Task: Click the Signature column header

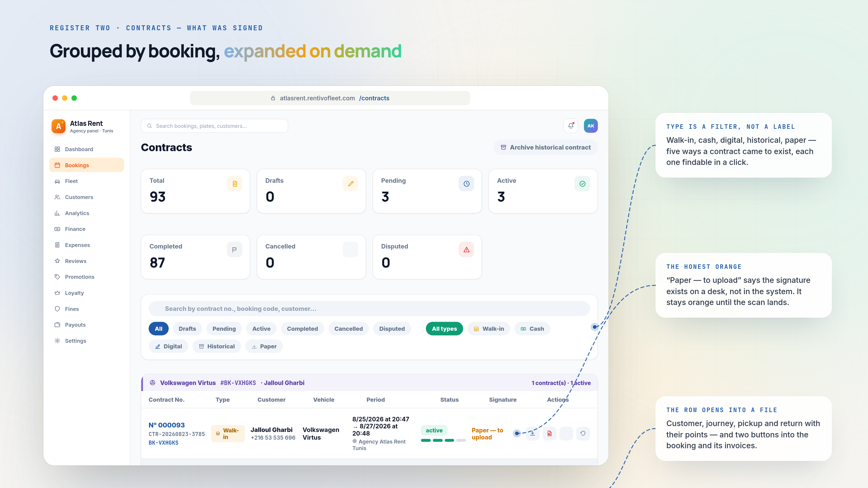Action: click(503, 400)
